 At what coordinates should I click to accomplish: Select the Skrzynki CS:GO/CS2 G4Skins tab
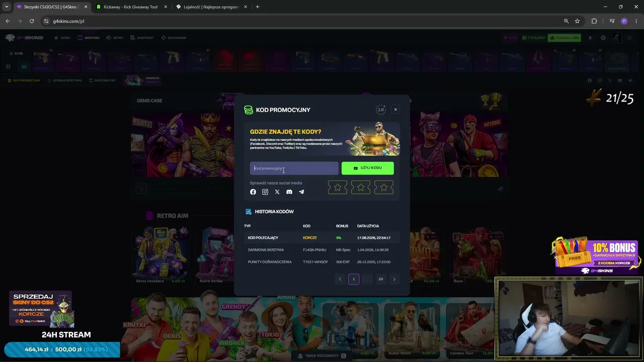tap(51, 7)
